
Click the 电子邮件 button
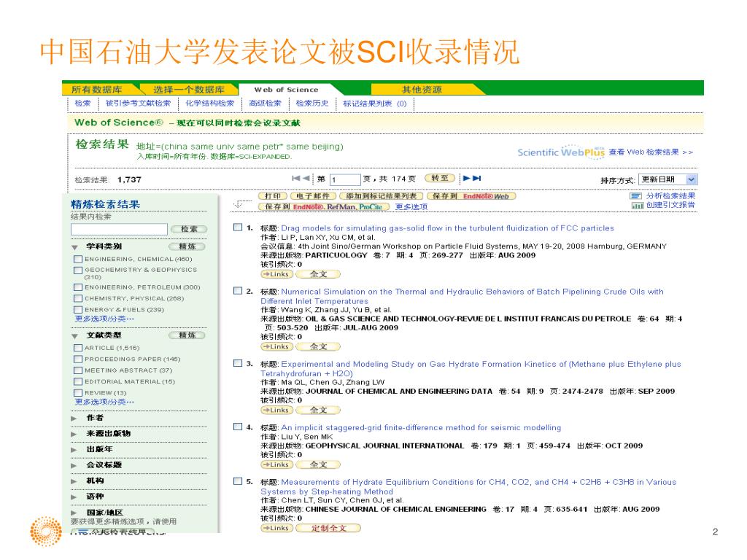pyautogui.click(x=313, y=195)
